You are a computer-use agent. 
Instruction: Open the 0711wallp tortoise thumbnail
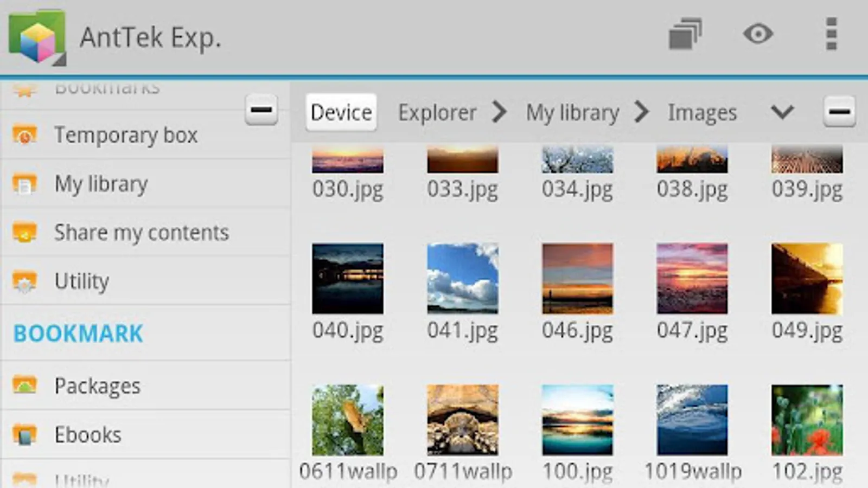tap(463, 420)
